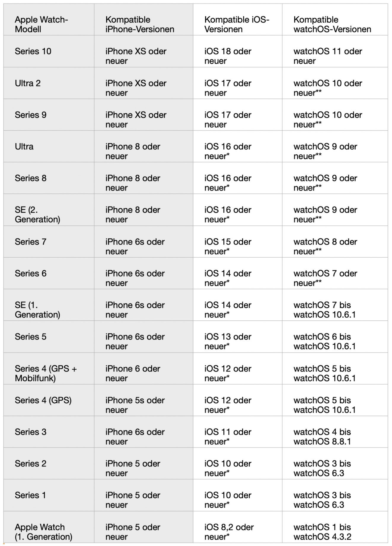Select the "watchOS 8 oder neuer**" cell
The width and height of the screenshot is (392, 546).
click(x=325, y=247)
